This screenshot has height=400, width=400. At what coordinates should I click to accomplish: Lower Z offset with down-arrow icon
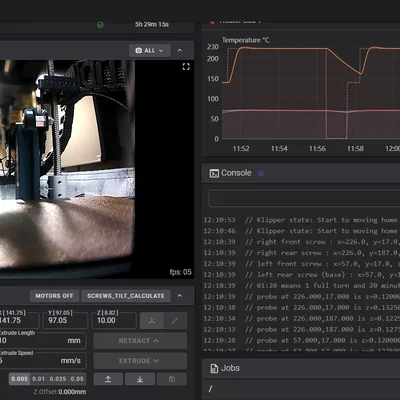coord(140,379)
